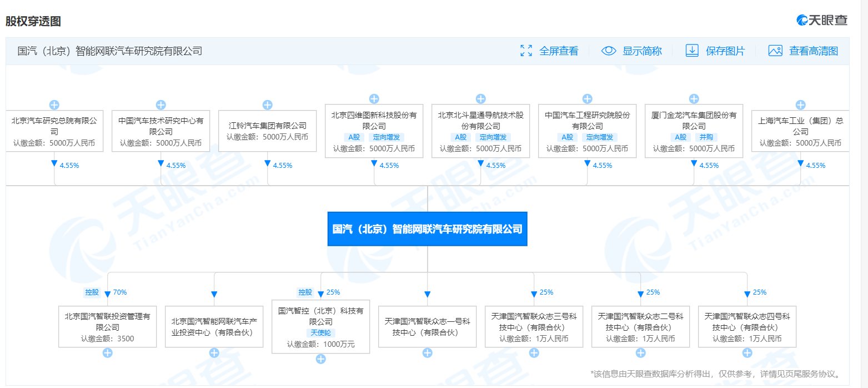
Task: Open subsidiary 天津国汽智联众志四号科技中心（有限合伙）
Action: click(x=747, y=327)
